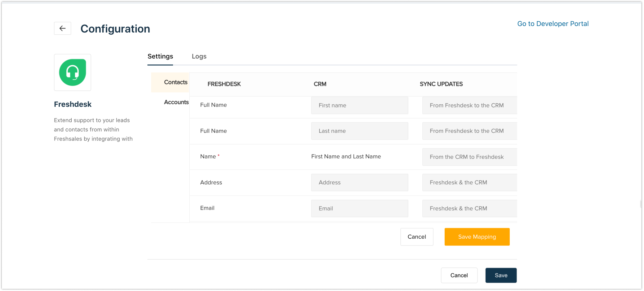Click the First Name and Last Name text
644x291 pixels.
click(x=346, y=157)
